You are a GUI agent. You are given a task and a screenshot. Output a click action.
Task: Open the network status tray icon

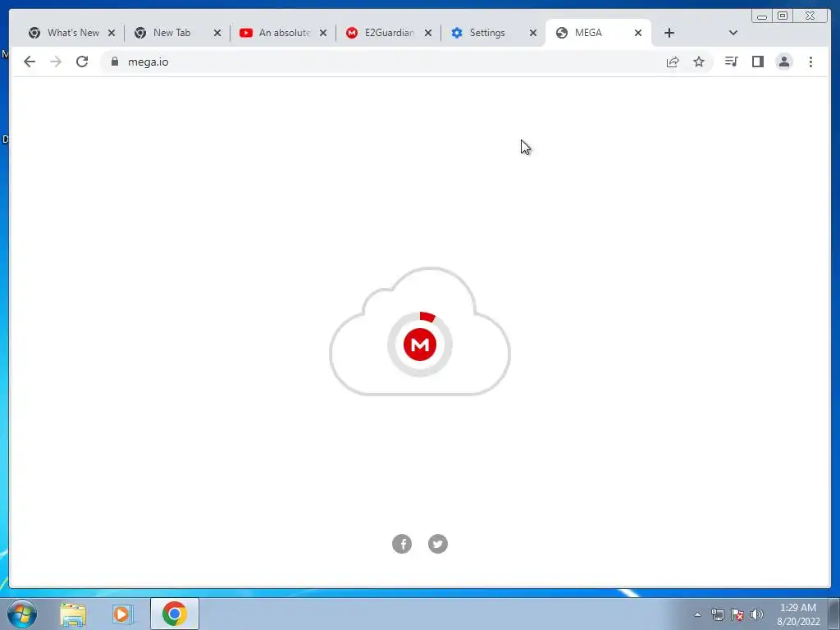coord(717,614)
